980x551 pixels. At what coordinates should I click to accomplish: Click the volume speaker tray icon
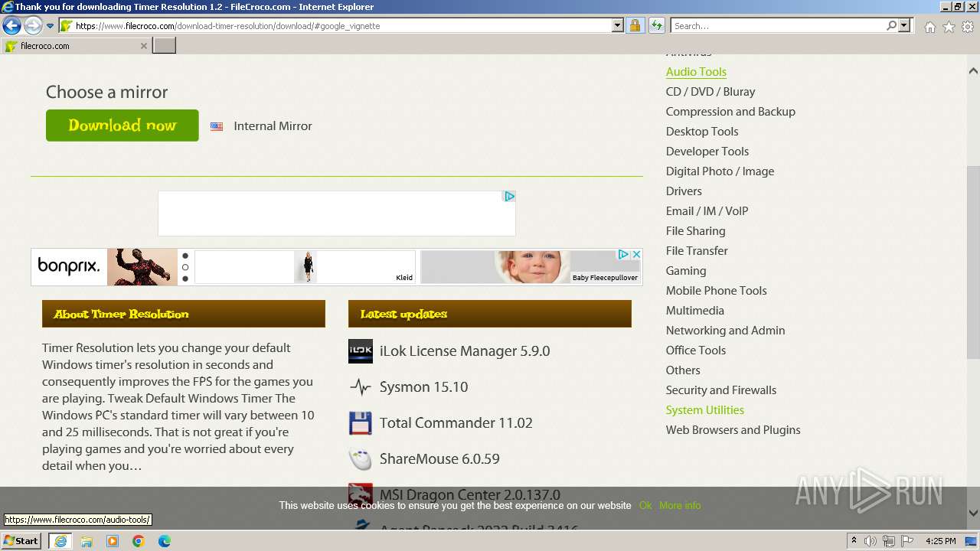[871, 541]
